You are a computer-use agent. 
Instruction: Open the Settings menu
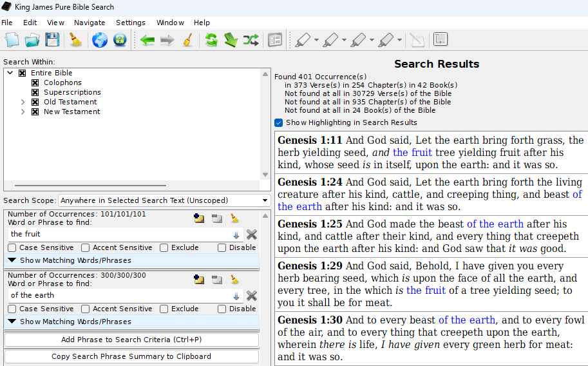[131, 23]
